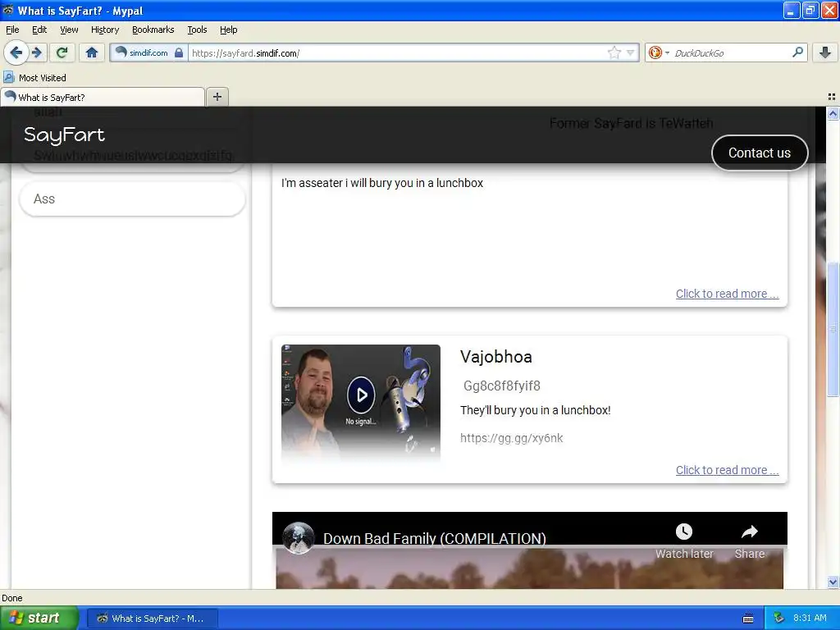Image resolution: width=840 pixels, height=630 pixels.
Task: Click the Most Visited bookmarks icon
Action: click(8, 77)
